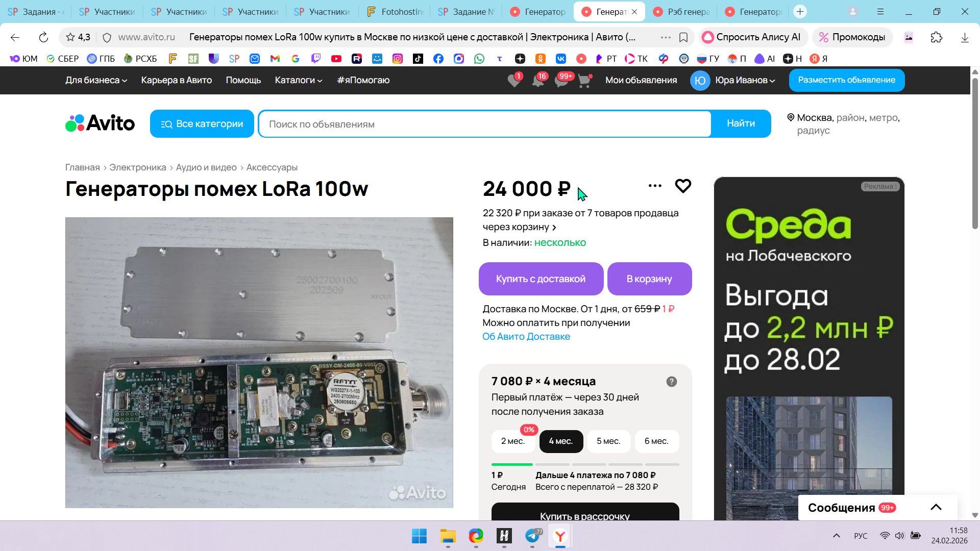Expand the Сообщения chat panel chevron
Viewport: 980px width, 551px height.
(x=936, y=507)
